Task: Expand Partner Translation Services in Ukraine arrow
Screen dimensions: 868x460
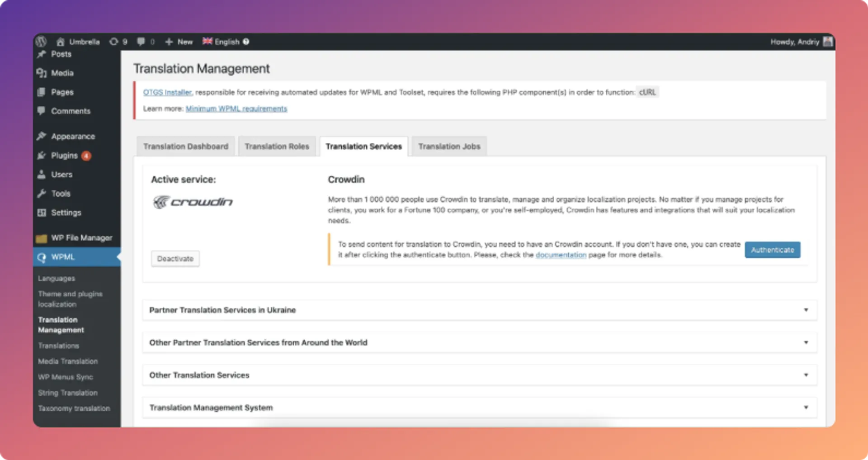Action: pos(806,310)
